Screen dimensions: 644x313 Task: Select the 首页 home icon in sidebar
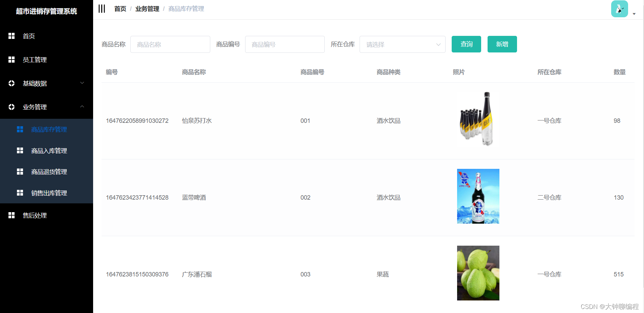(x=12, y=36)
